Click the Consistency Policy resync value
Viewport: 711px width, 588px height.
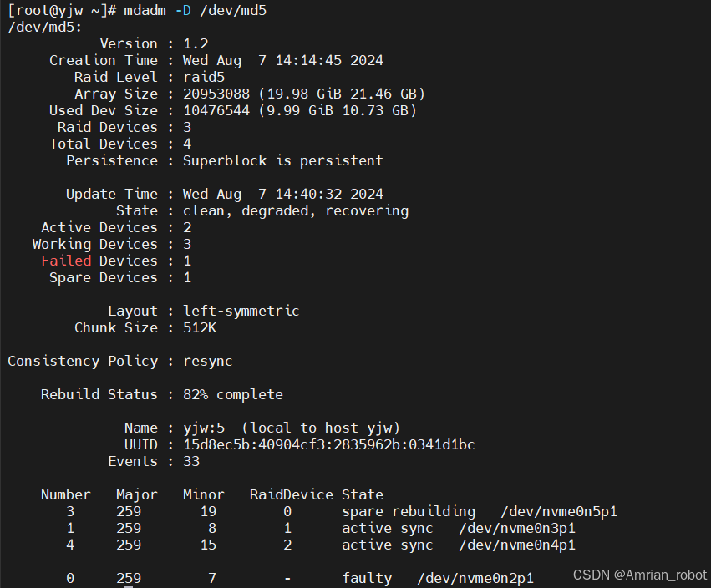click(x=208, y=362)
